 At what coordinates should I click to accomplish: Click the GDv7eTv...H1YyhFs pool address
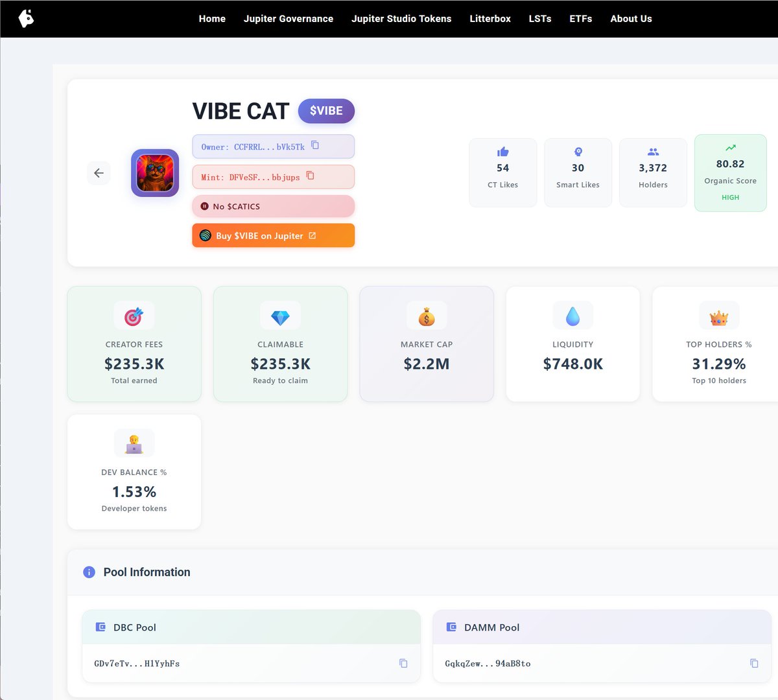coord(137,664)
